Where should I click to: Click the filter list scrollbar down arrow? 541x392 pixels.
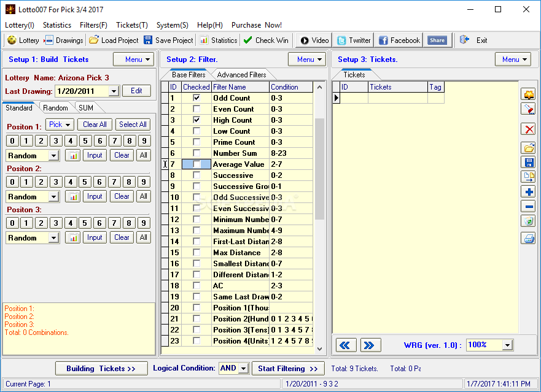tap(319, 349)
